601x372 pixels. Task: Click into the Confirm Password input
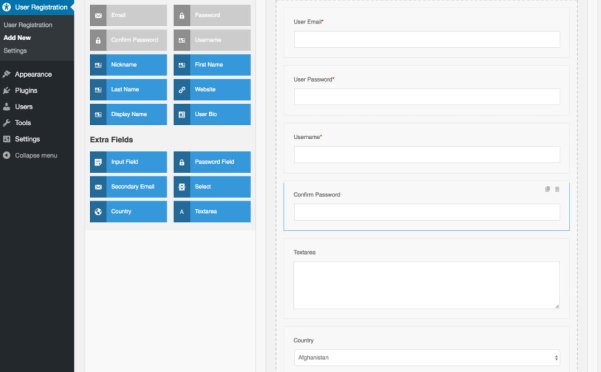pos(427,212)
